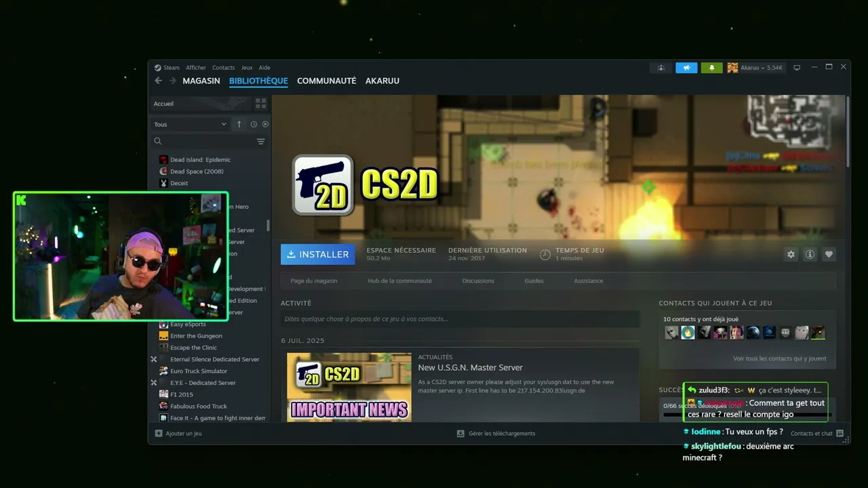Click the chat icon beside Contacts et chat

[840, 433]
